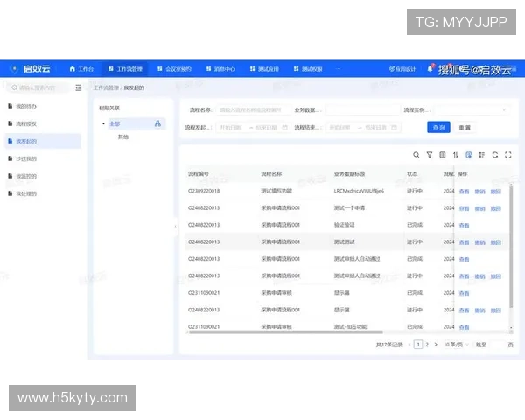Open the 流程实例 dropdown
Image resolution: width=525 pixels, height=420 pixels.
472,110
